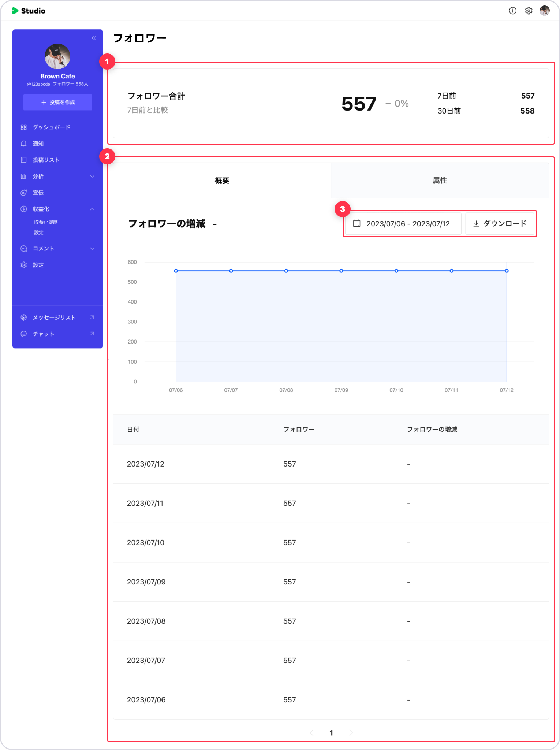
Task: Click the info icon in top bar
Action: tap(512, 11)
